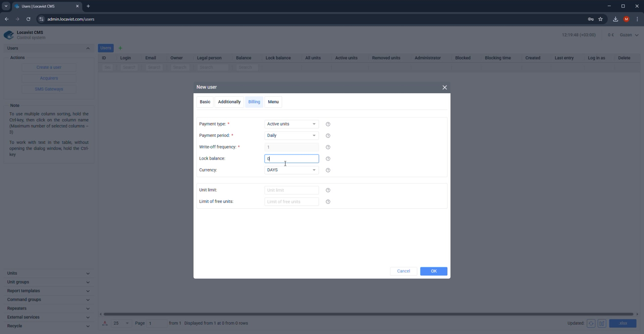This screenshot has width=644, height=334.
Task: Expand the Report templates sidebar section
Action: point(49,291)
